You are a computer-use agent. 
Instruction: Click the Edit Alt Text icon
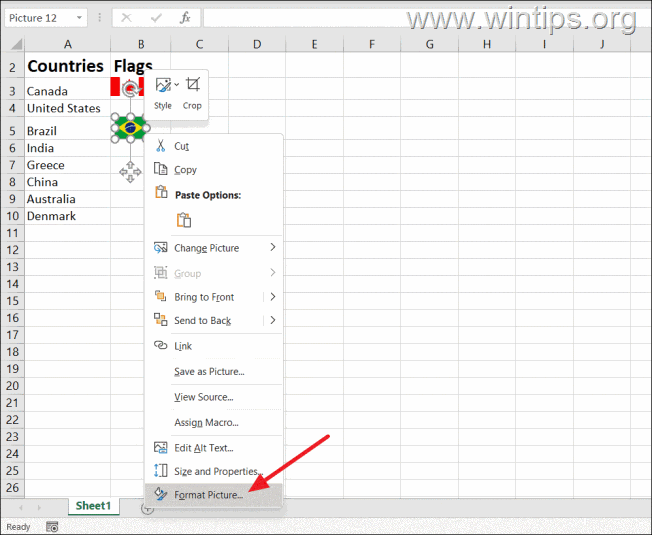pyautogui.click(x=161, y=447)
